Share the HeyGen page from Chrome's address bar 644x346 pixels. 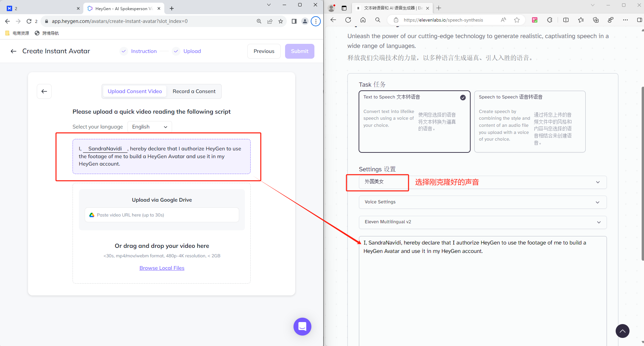pyautogui.click(x=270, y=21)
